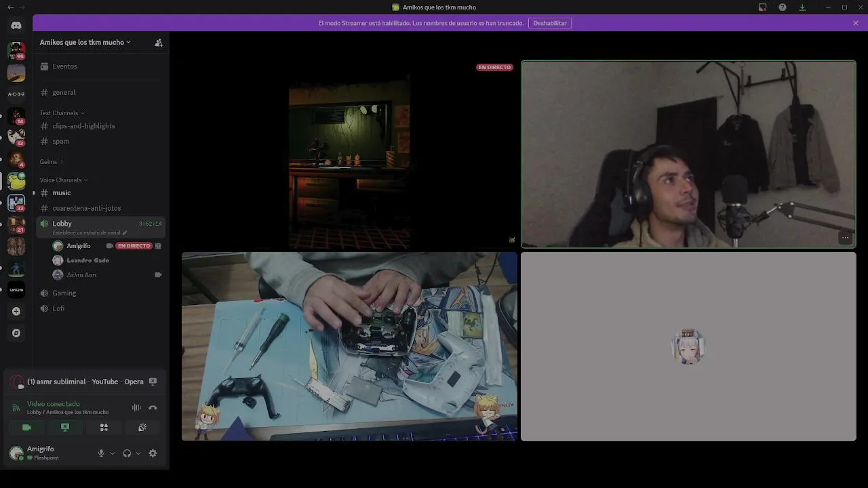The width and height of the screenshot is (868, 488).
Task: Open noise suppression waveform icon
Action: point(136,407)
